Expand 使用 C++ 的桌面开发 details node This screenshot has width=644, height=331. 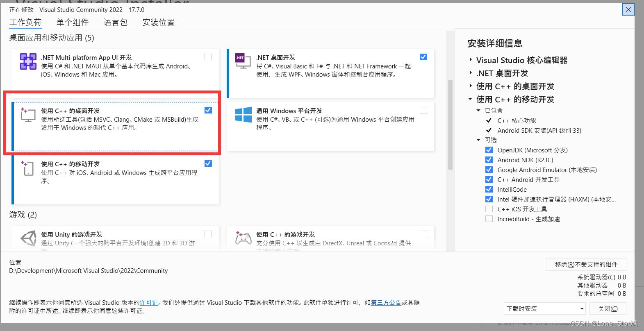[471, 86]
